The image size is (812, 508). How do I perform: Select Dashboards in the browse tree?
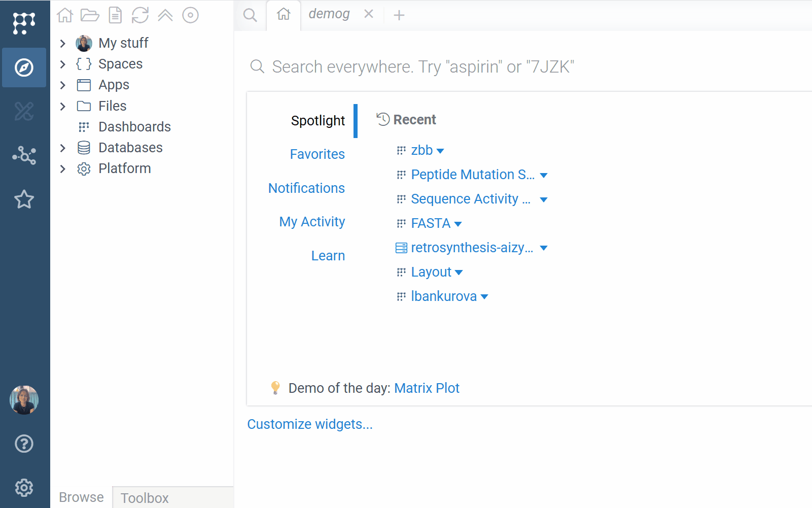pos(134,127)
